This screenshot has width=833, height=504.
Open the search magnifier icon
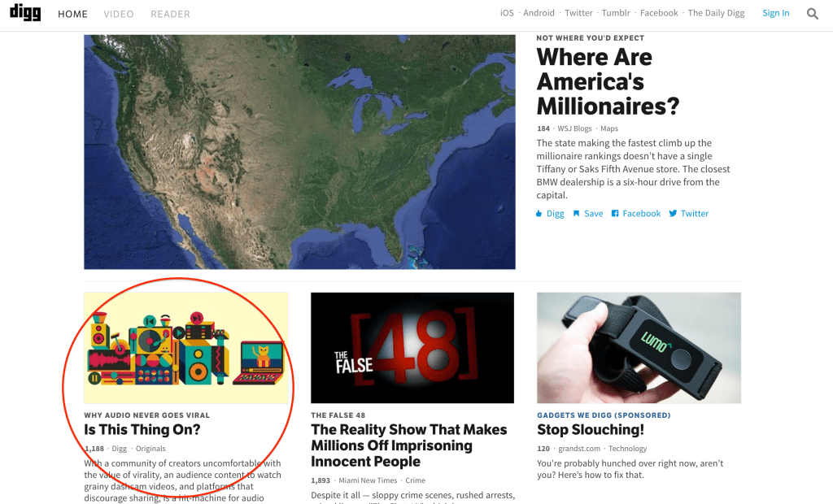click(813, 13)
